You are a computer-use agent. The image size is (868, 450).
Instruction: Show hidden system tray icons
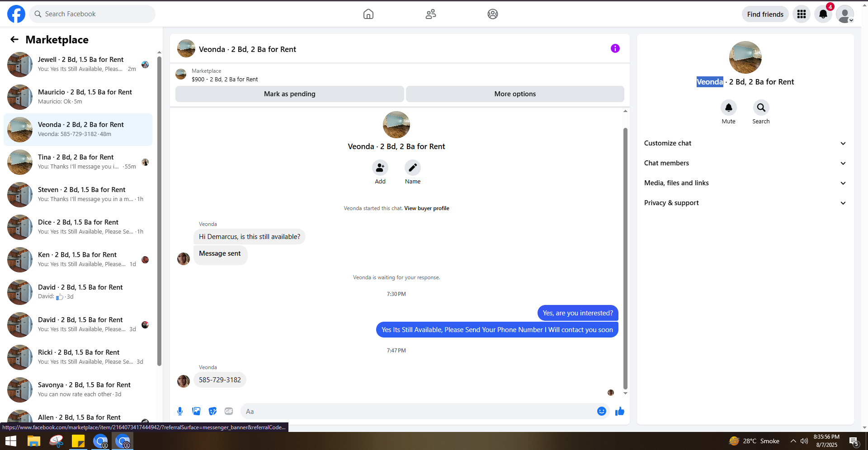click(793, 441)
